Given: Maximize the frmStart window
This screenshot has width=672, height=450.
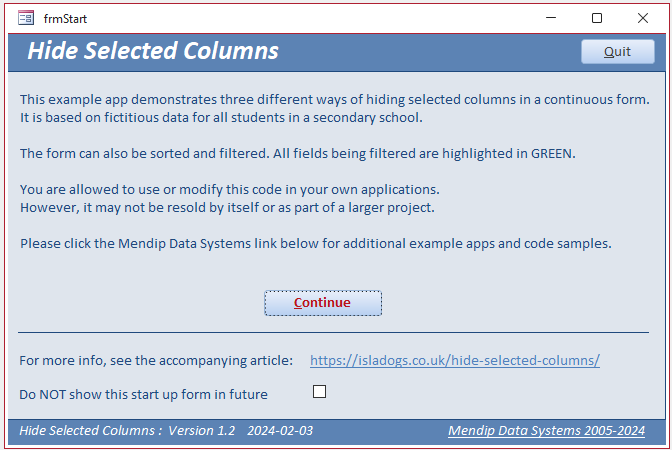Looking at the screenshot, I should pyautogui.click(x=597, y=18).
